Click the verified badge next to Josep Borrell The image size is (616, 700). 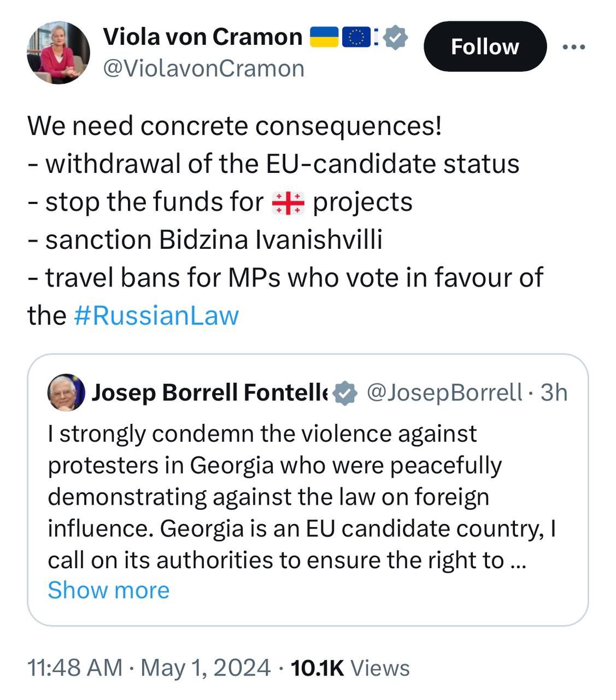pyautogui.click(x=344, y=393)
